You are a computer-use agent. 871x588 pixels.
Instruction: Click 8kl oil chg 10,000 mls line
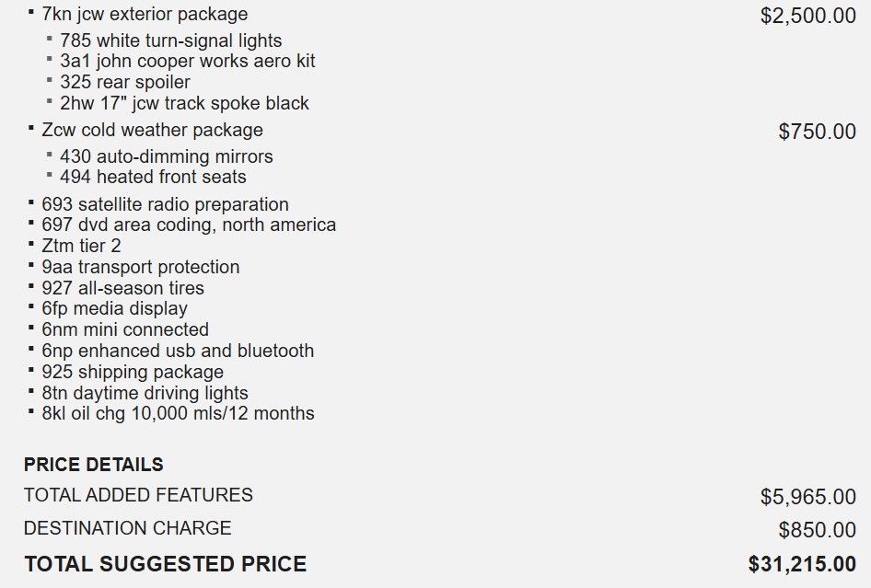click(x=178, y=413)
